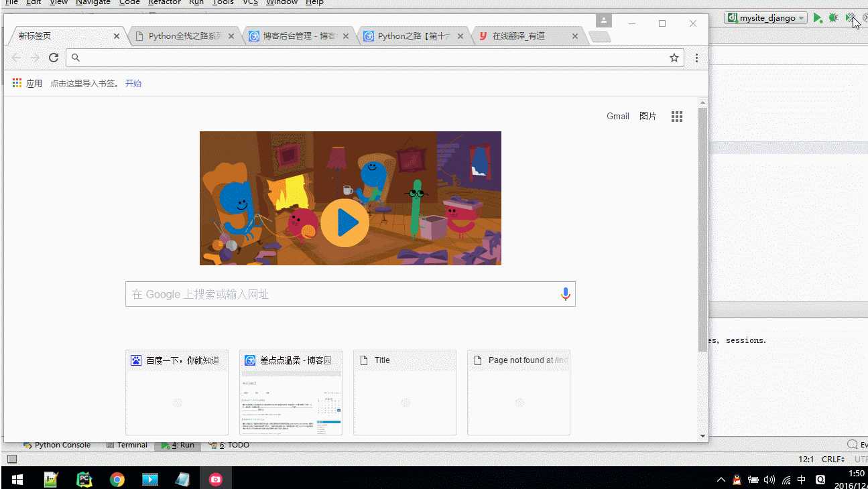868x489 pixels.
Task: Click the scrollbar down arrow in Chrome
Action: (702, 436)
